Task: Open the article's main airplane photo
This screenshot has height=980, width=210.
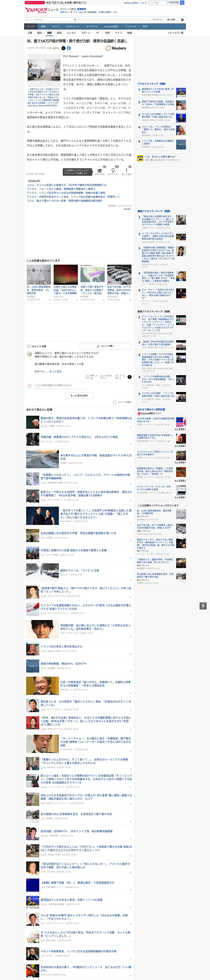Action: 44,70
